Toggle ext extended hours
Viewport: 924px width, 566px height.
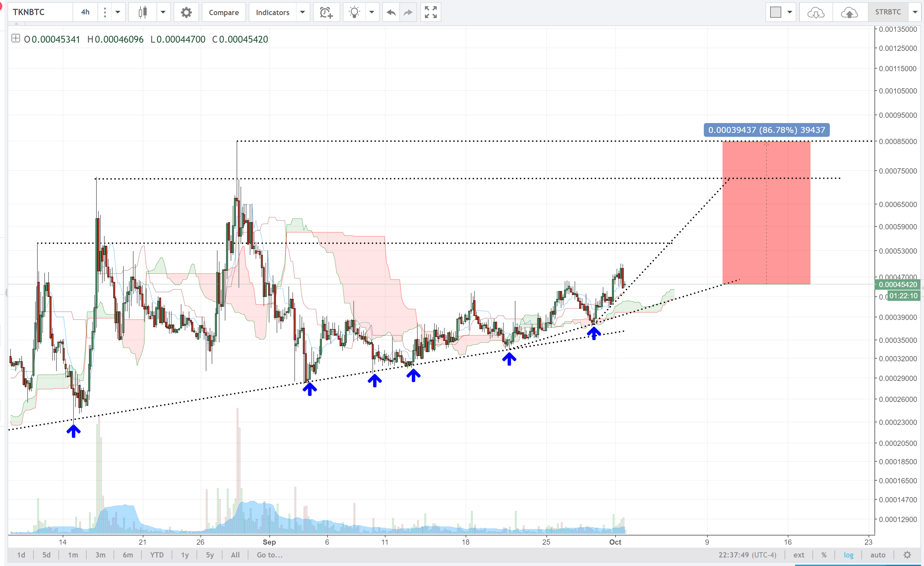pos(799,555)
